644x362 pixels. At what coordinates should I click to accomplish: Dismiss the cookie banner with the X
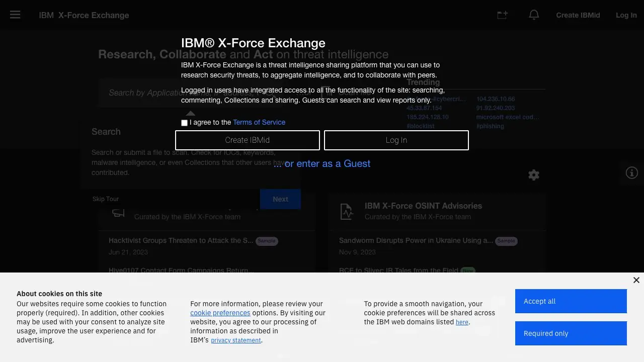pyautogui.click(x=636, y=280)
